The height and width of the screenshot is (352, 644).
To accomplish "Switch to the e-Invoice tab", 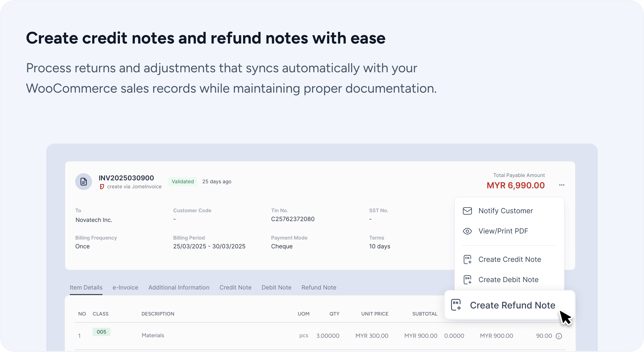I will [x=125, y=287].
